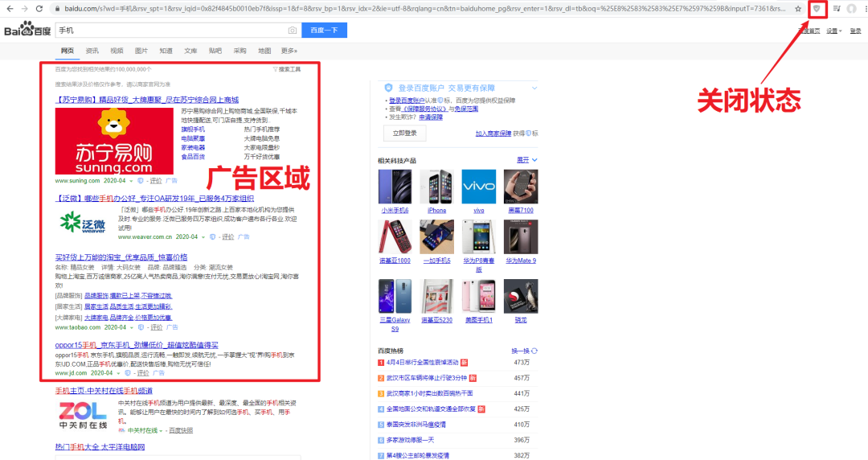Image resolution: width=868 pixels, height=460 pixels.
Task: Switch to the 采购 tab
Action: click(x=240, y=51)
